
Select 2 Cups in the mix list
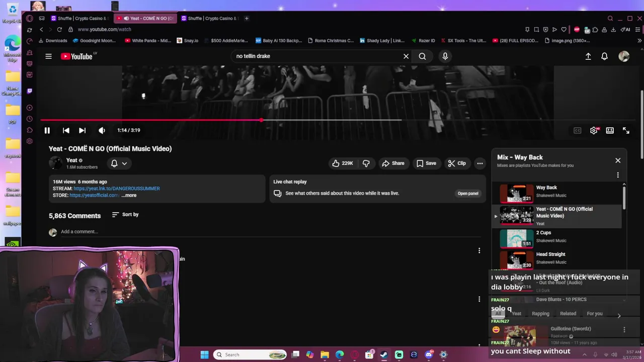[558, 238]
